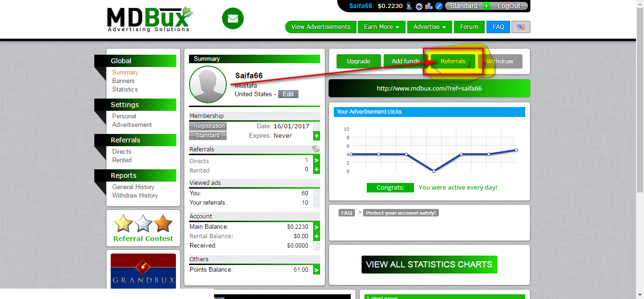The image size is (644, 299).
Task: Open the bar chart statistics icon
Action: click(429, 6)
